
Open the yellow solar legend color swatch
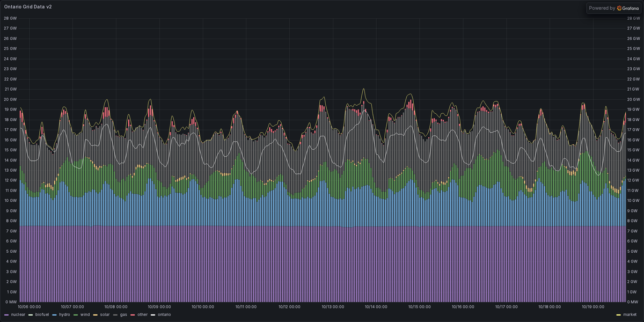96,314
